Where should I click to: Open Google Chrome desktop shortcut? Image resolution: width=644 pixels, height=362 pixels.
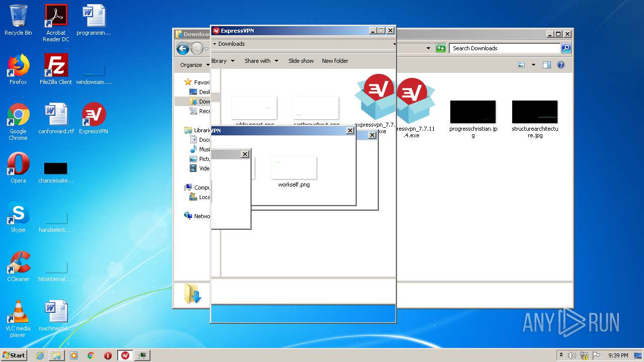coord(18,122)
